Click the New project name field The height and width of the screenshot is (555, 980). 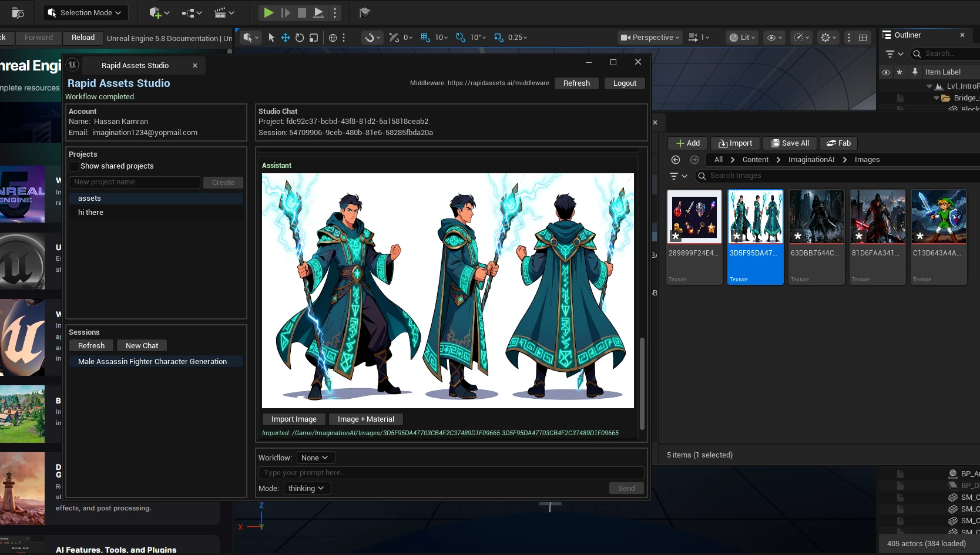point(135,183)
